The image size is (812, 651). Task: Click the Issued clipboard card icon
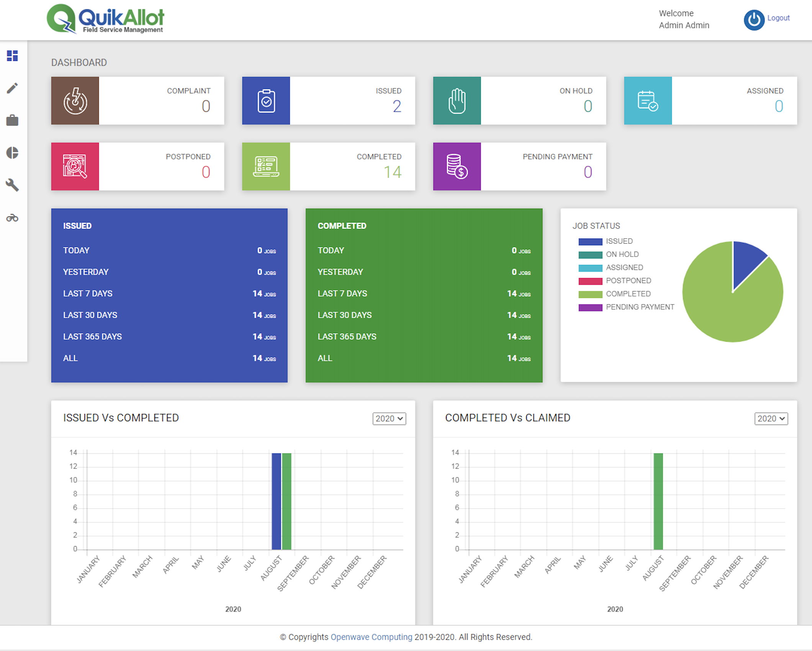(266, 101)
